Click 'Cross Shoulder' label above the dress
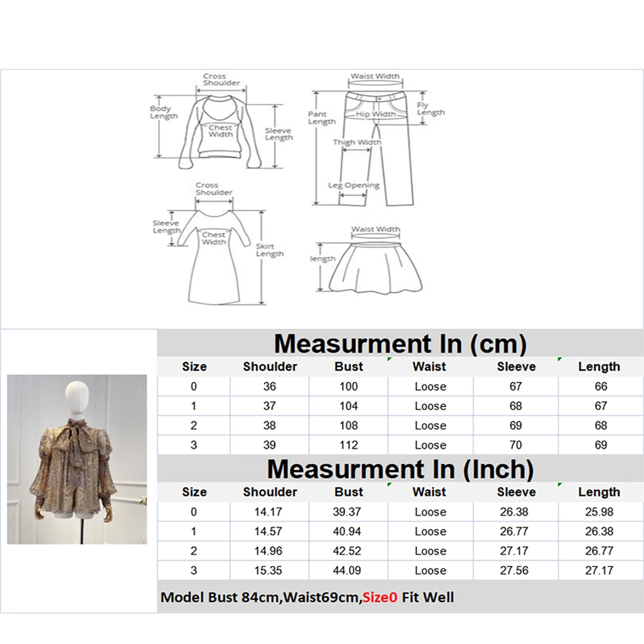This screenshot has height=644, width=644. coord(213,188)
